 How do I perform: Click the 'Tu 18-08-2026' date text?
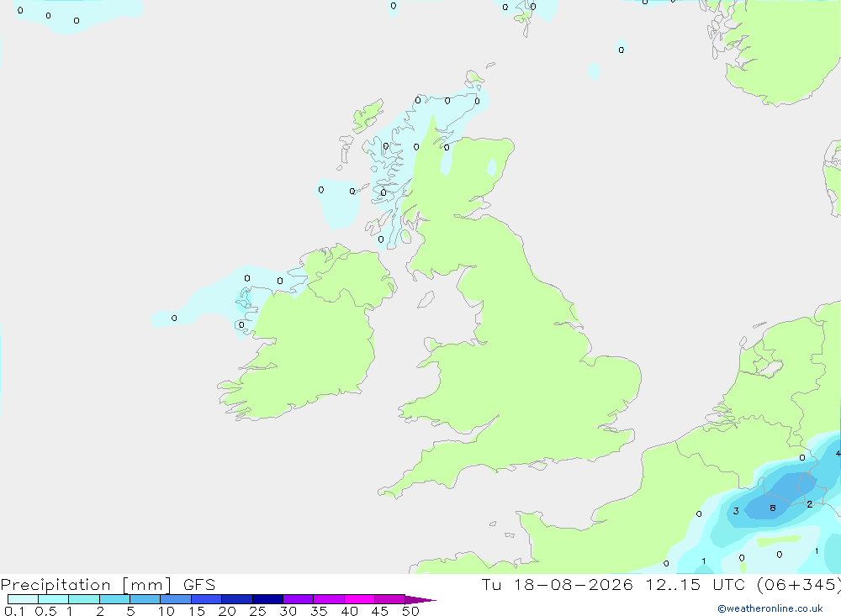(x=557, y=584)
